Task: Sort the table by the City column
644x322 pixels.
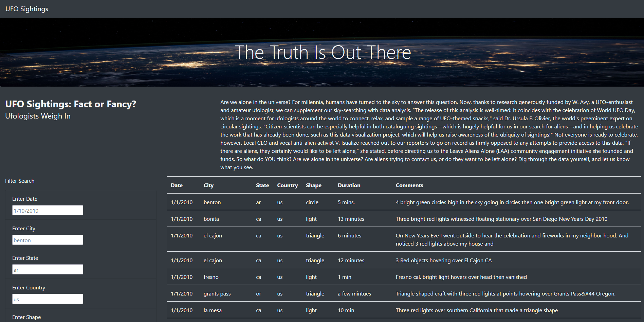Action: point(208,185)
